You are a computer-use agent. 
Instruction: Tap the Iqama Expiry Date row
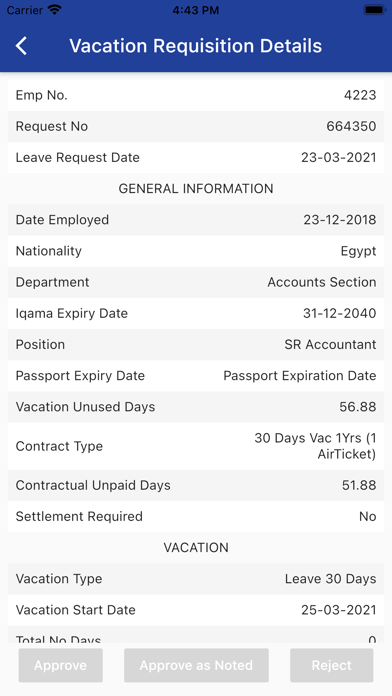coord(196,313)
